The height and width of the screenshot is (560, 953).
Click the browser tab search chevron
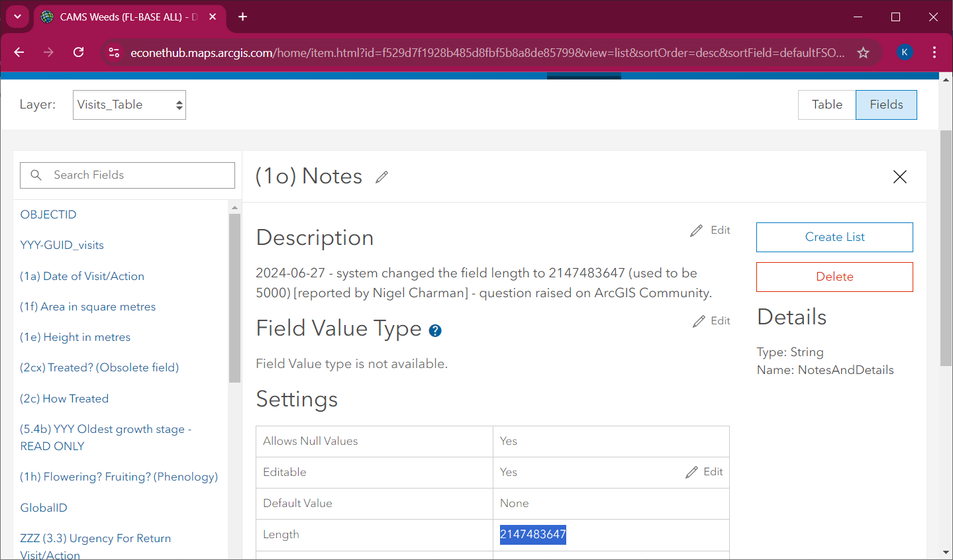[17, 17]
